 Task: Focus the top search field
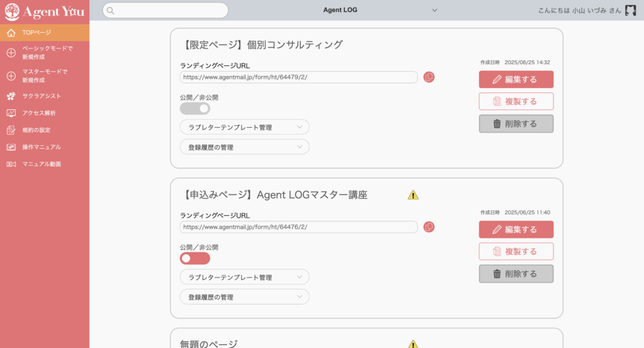165,10
